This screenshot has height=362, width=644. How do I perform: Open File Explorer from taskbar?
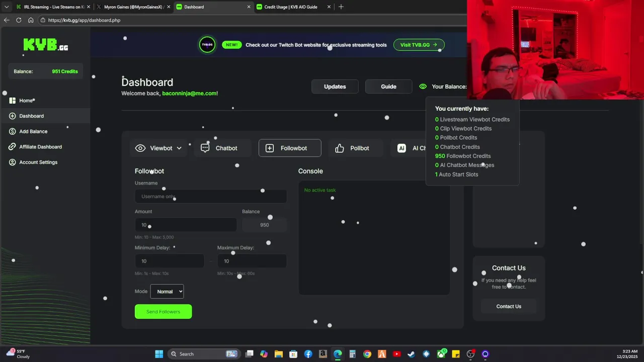278,354
